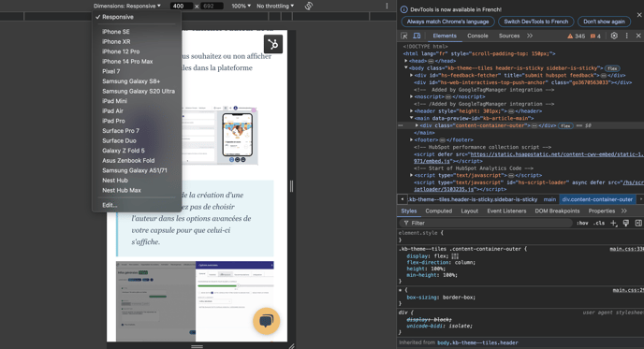Screen dimensions: 644x349
Task: Toggle .cls element classes panel
Action: [600, 223]
